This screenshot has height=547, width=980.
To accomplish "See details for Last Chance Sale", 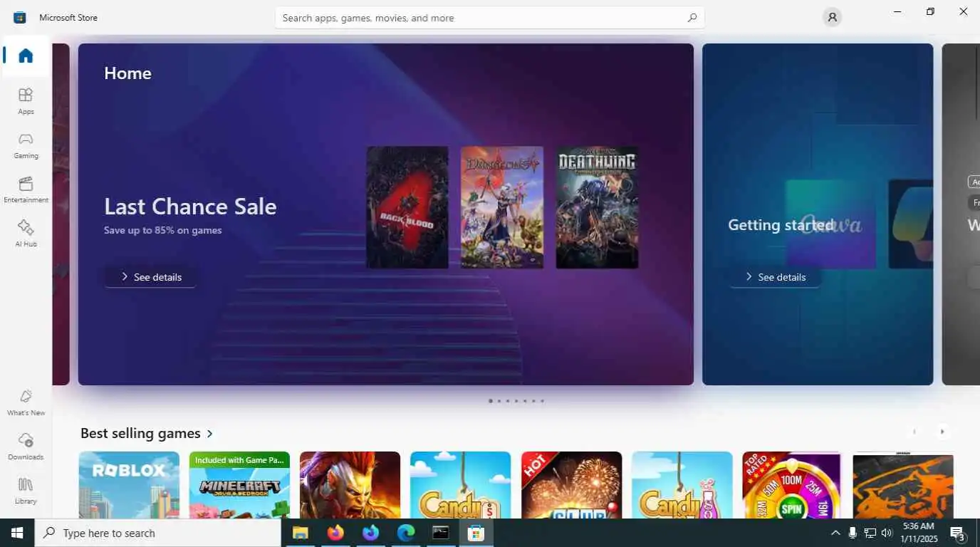I will coord(150,276).
